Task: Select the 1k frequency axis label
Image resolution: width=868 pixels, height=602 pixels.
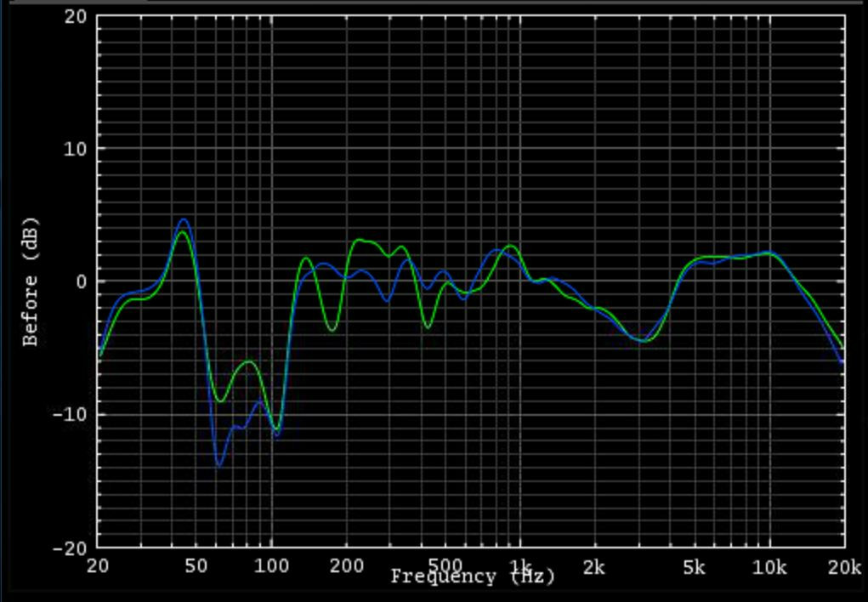Action: [x=520, y=567]
